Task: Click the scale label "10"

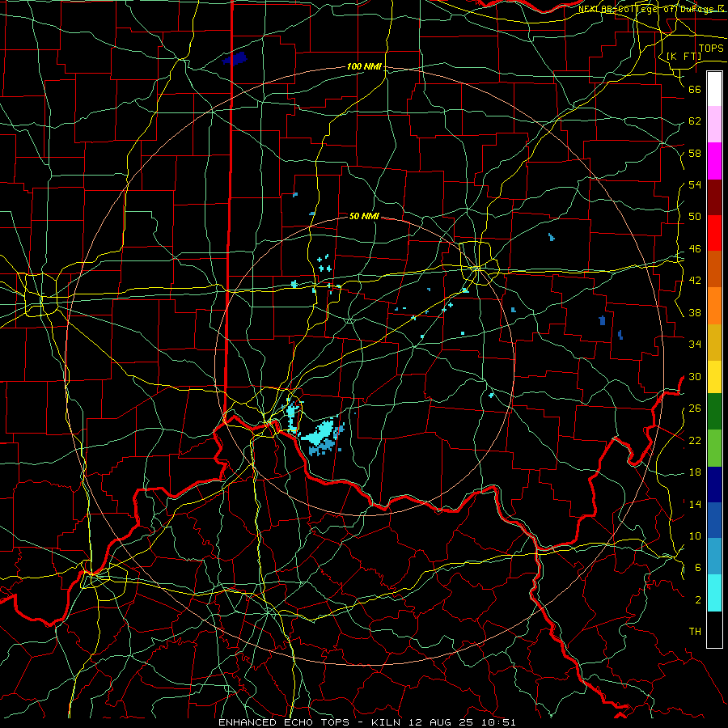Action: point(695,535)
